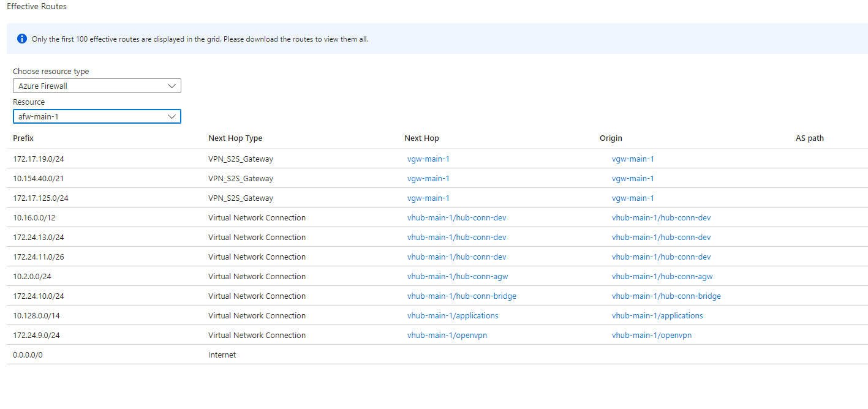Open vhub-main-1/applications next hop link
This screenshot has height=409, width=868.
453,315
